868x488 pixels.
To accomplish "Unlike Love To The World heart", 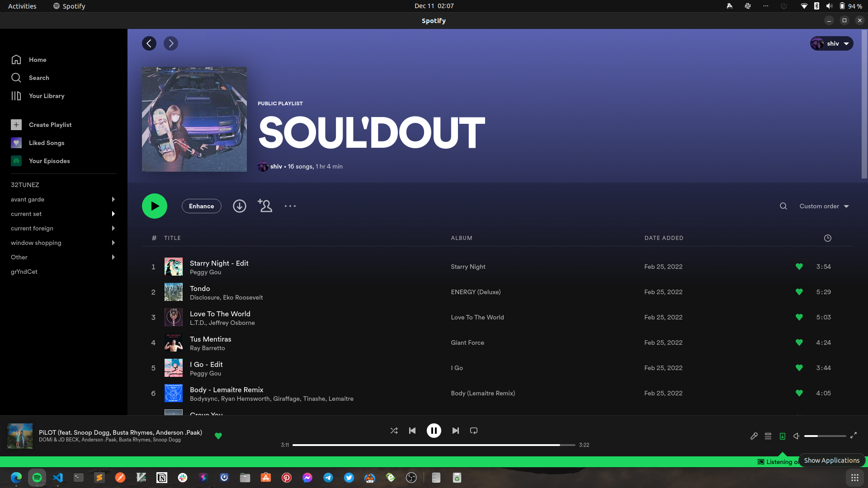I will pos(799,317).
